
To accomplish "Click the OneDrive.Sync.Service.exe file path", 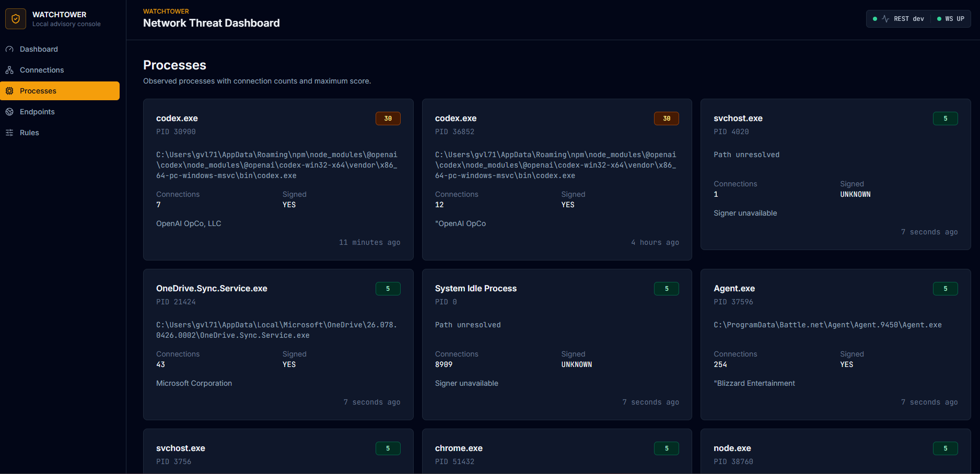I will [x=277, y=330].
